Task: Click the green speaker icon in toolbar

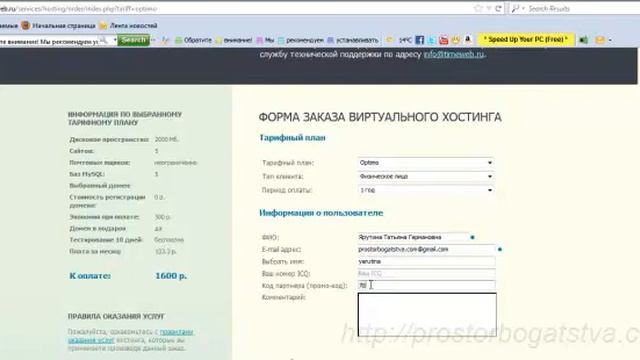Action: pos(584,40)
